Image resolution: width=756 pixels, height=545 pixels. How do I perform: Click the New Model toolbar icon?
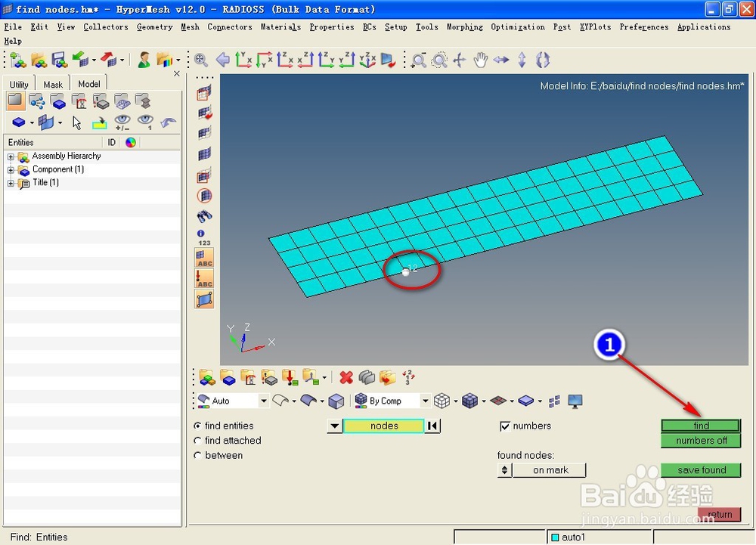pos(18,60)
